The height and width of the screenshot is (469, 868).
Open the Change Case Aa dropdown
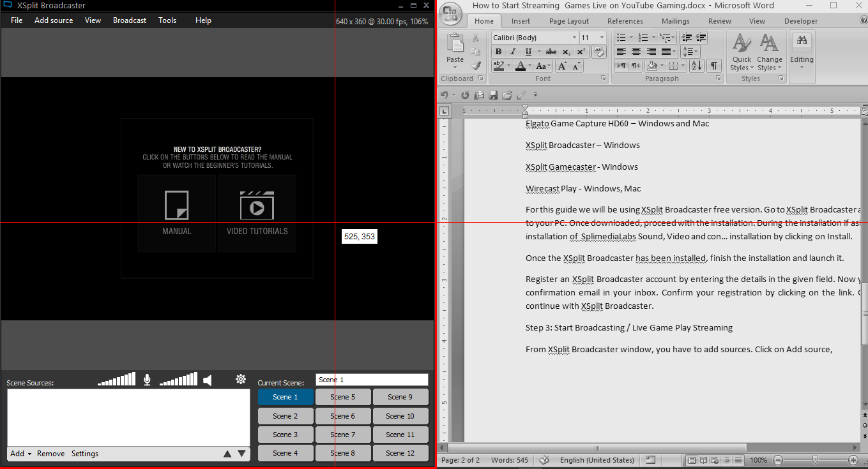[x=544, y=66]
